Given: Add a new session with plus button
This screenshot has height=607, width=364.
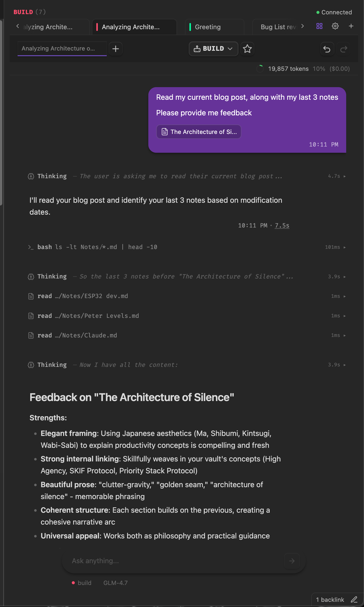Looking at the screenshot, I should (116, 49).
